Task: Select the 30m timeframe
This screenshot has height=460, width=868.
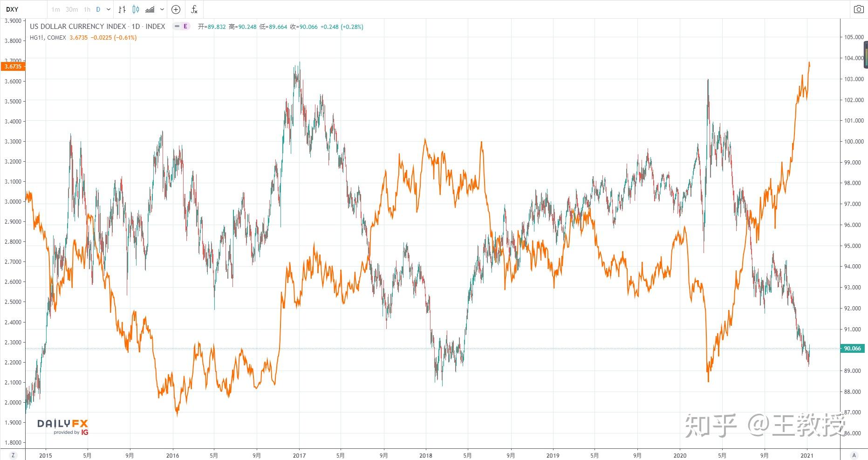Action: pos(72,9)
